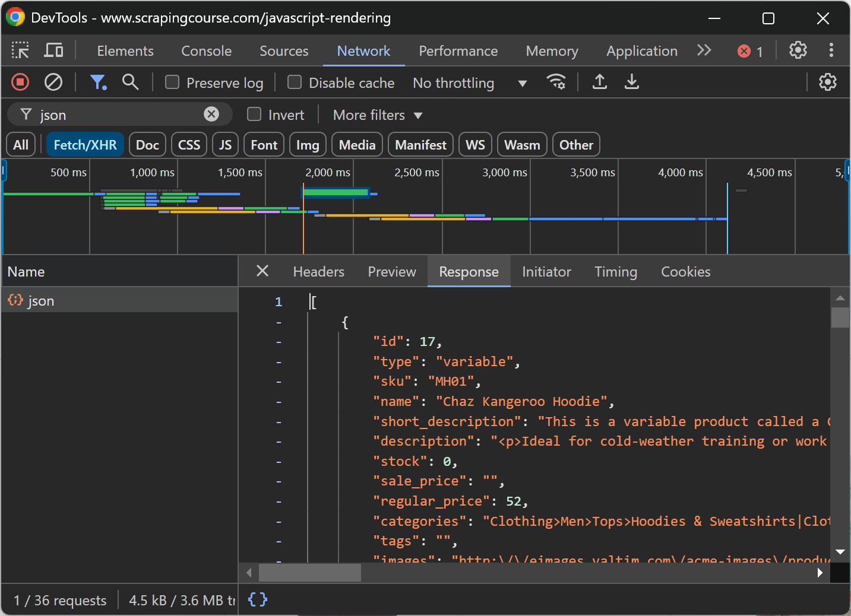The width and height of the screenshot is (851, 616).
Task: Toggle the device emulation toolbar
Action: coord(53,50)
